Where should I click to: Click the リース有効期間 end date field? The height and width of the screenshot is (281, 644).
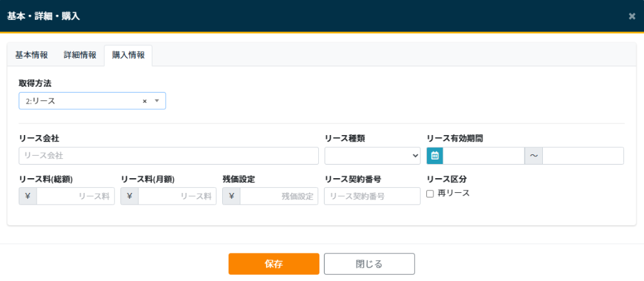point(583,156)
